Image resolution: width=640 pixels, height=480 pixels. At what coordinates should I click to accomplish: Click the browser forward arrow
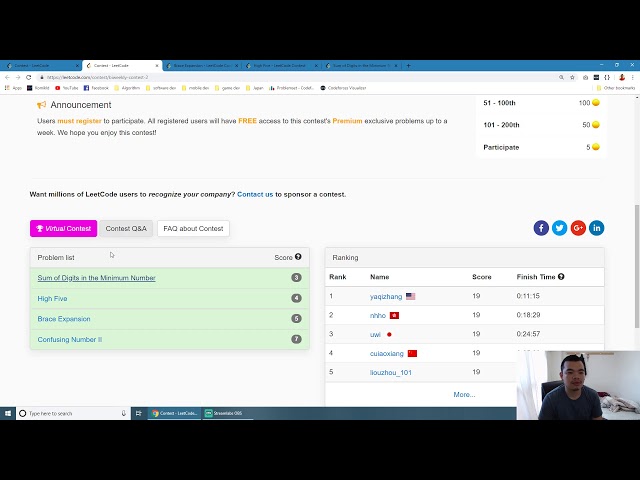[x=18, y=77]
